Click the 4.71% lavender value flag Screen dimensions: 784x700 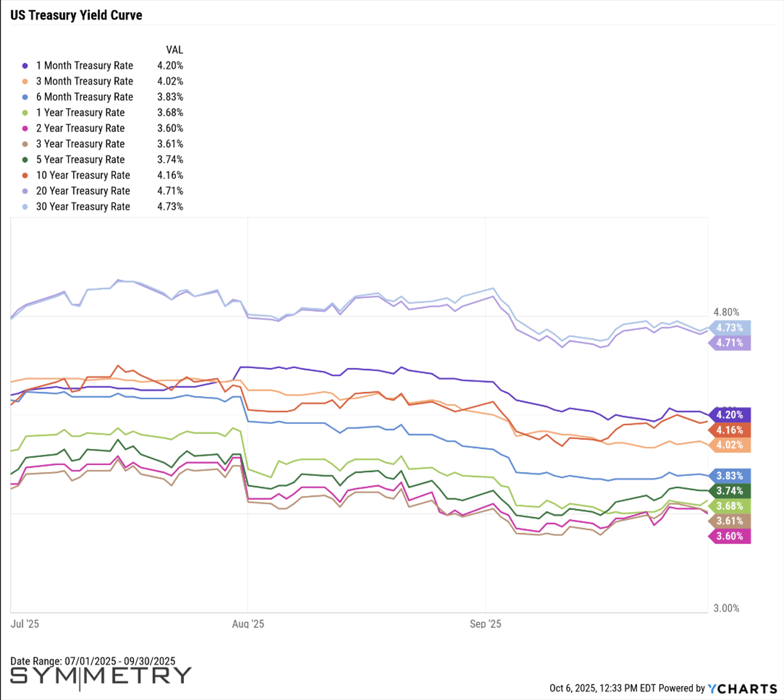point(729,343)
